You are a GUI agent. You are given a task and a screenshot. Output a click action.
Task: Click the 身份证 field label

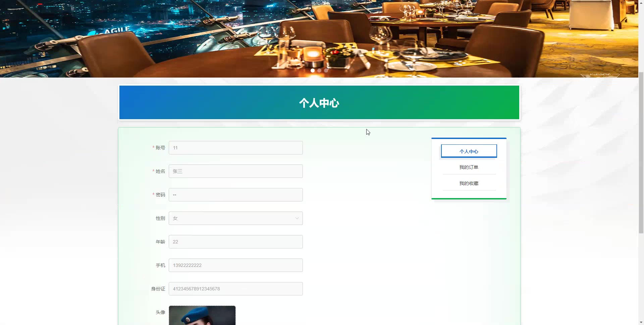coord(158,289)
